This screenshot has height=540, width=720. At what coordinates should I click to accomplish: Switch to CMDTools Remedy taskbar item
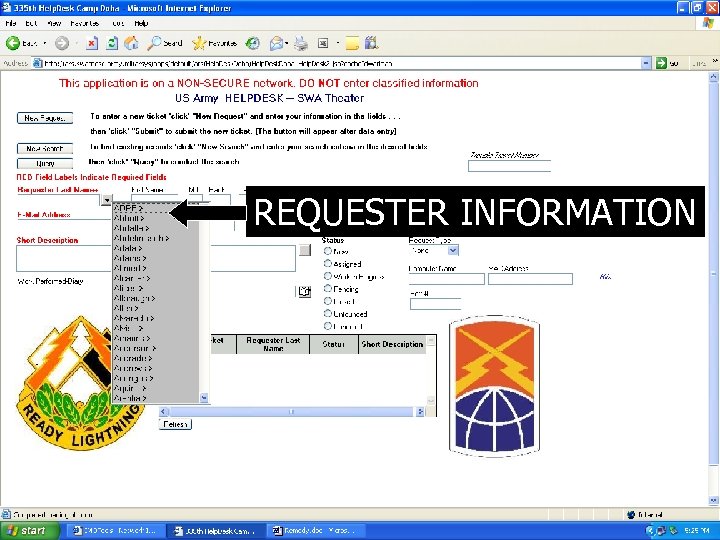(x=114, y=531)
